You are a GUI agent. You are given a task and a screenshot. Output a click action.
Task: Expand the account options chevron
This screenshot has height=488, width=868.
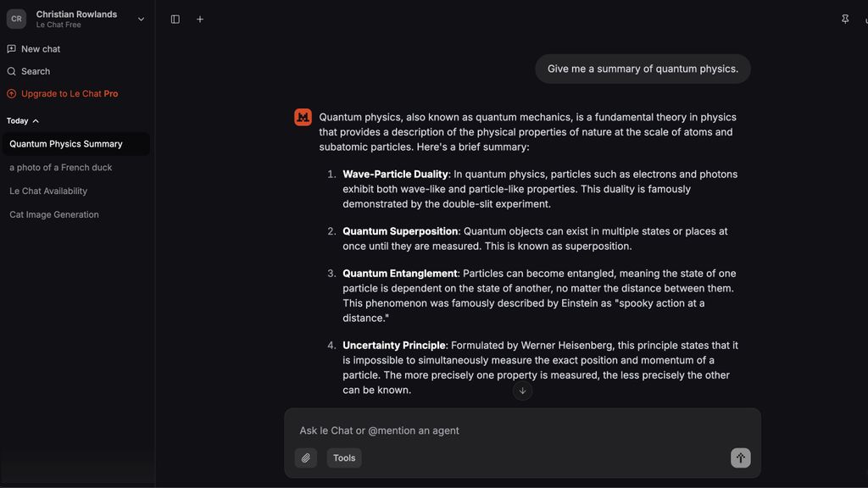point(141,19)
